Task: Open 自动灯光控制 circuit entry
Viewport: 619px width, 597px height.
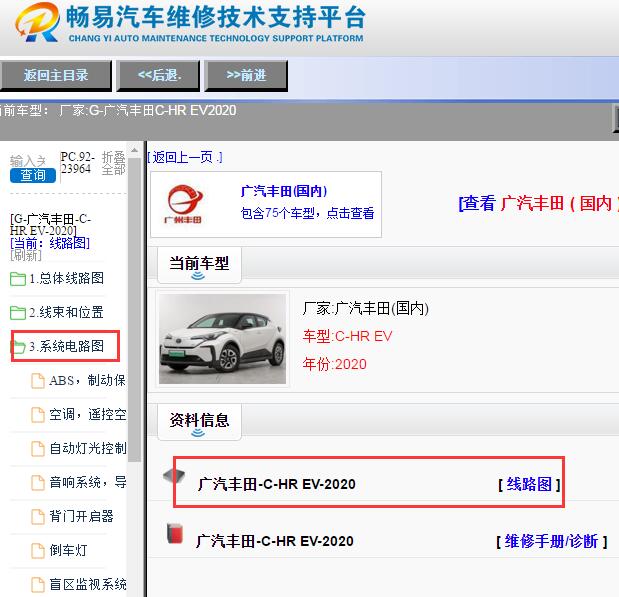Action: pyautogui.click(x=87, y=448)
